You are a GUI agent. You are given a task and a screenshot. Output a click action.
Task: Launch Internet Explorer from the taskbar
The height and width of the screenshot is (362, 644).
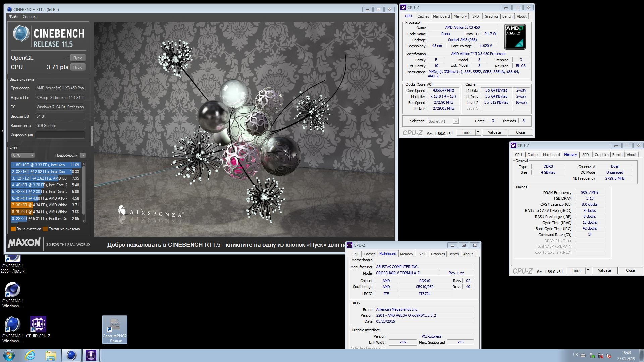tap(30, 355)
